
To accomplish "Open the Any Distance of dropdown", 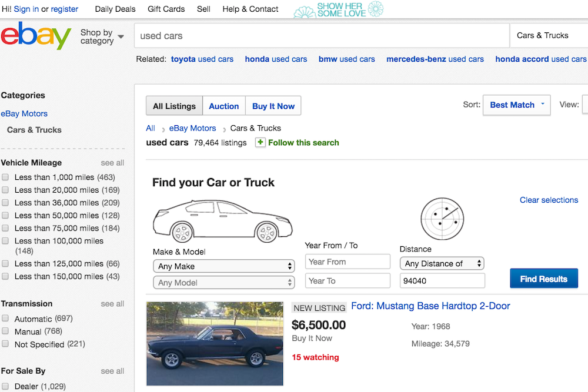I will pos(442,263).
